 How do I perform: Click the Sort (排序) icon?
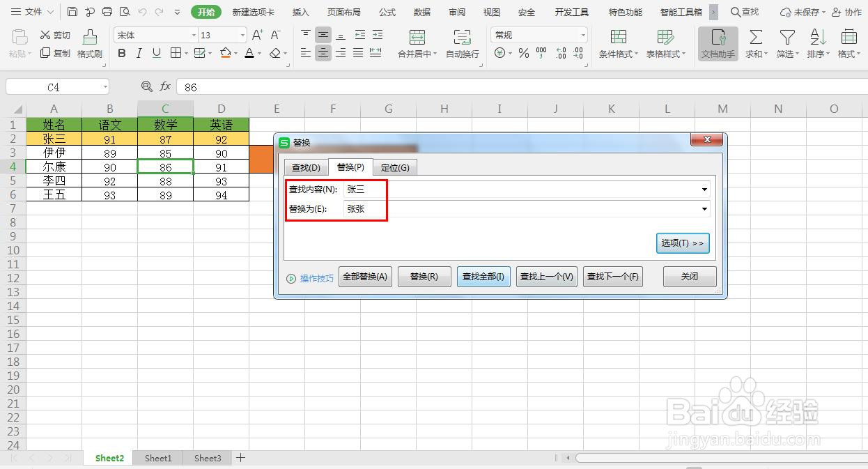click(817, 38)
